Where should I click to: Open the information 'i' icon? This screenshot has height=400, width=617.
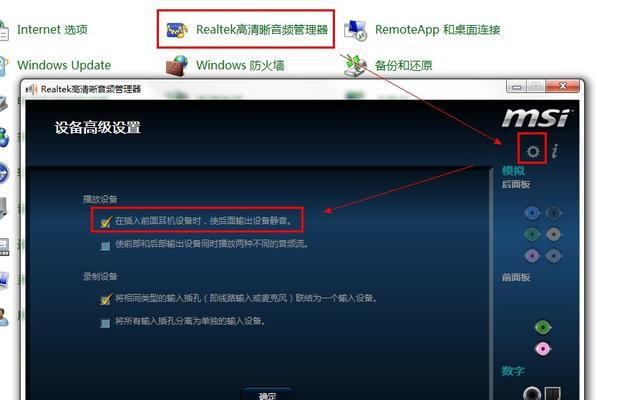click(x=555, y=151)
